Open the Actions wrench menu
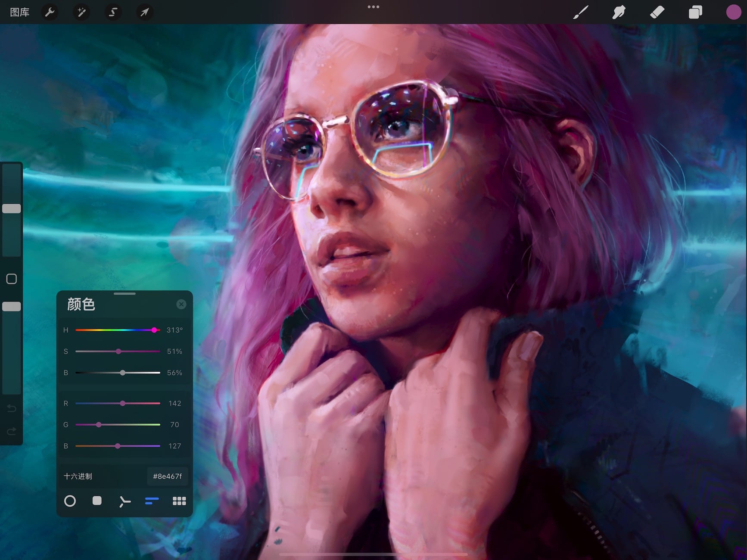The width and height of the screenshot is (747, 560). pos(50,12)
